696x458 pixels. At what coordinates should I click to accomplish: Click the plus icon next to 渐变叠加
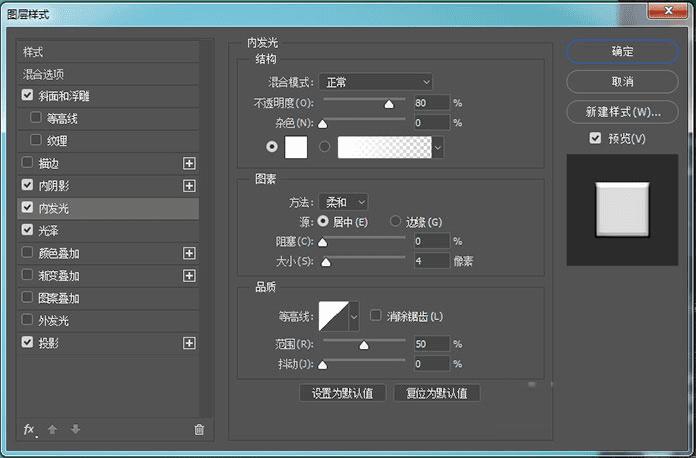point(189,276)
